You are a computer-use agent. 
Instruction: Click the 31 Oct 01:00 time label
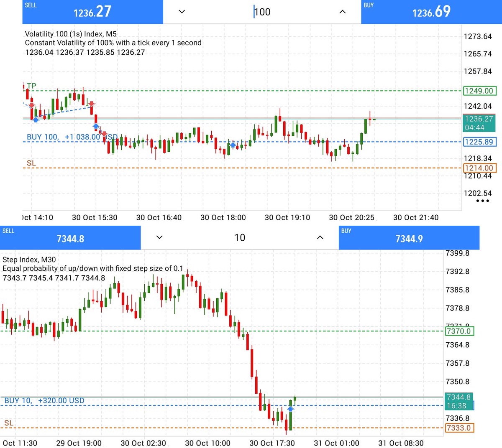click(336, 443)
